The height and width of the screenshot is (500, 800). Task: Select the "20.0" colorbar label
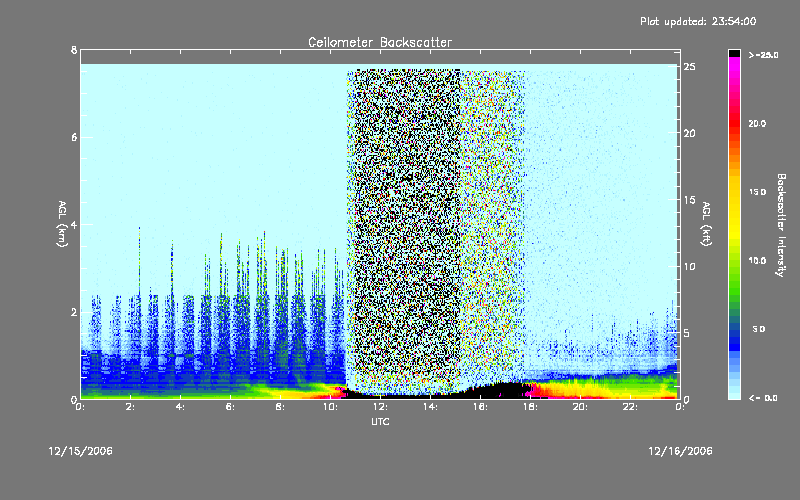(x=757, y=123)
